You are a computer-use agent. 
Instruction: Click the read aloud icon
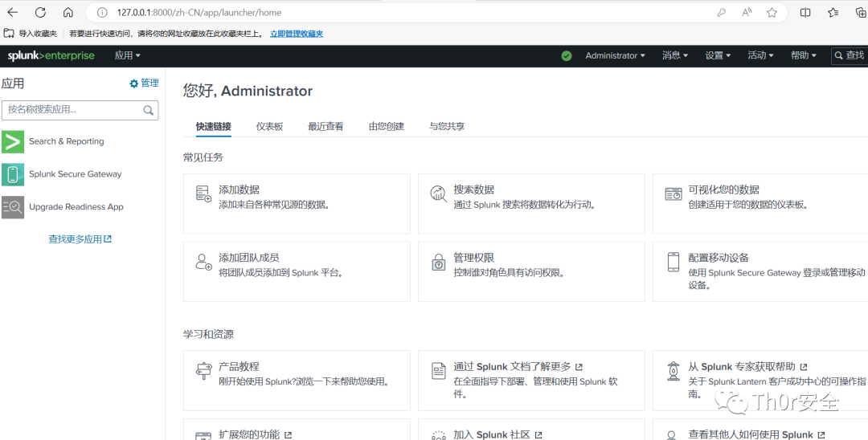tap(747, 12)
